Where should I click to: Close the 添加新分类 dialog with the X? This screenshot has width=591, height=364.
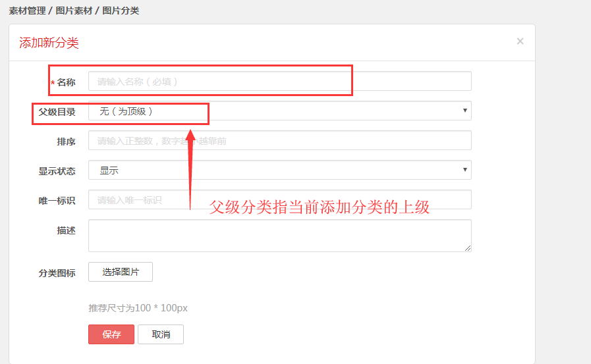click(x=520, y=41)
